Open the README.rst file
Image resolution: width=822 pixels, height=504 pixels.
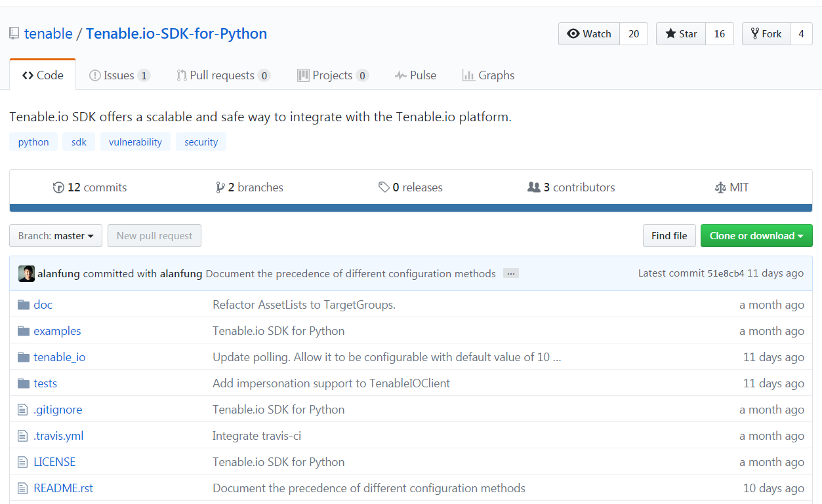click(64, 488)
